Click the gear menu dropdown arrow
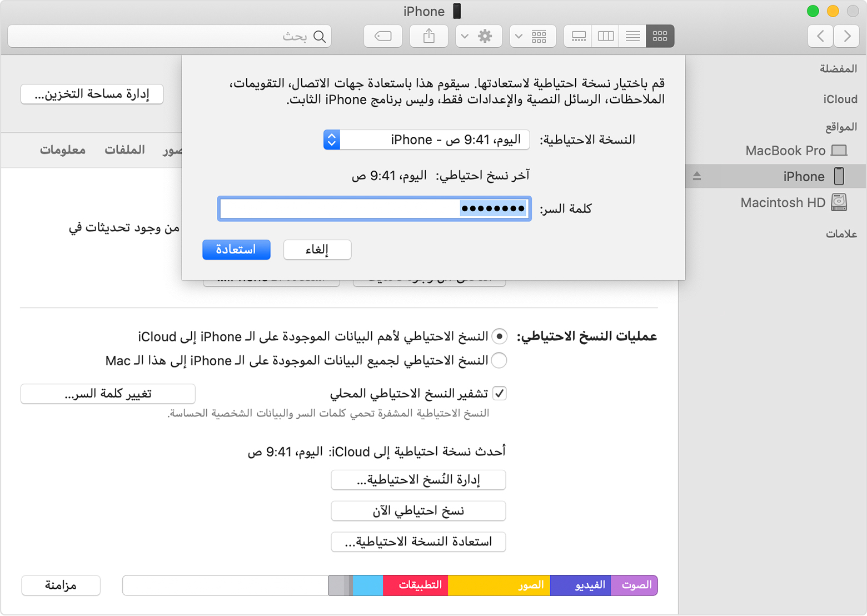The image size is (867, 616). click(465, 36)
